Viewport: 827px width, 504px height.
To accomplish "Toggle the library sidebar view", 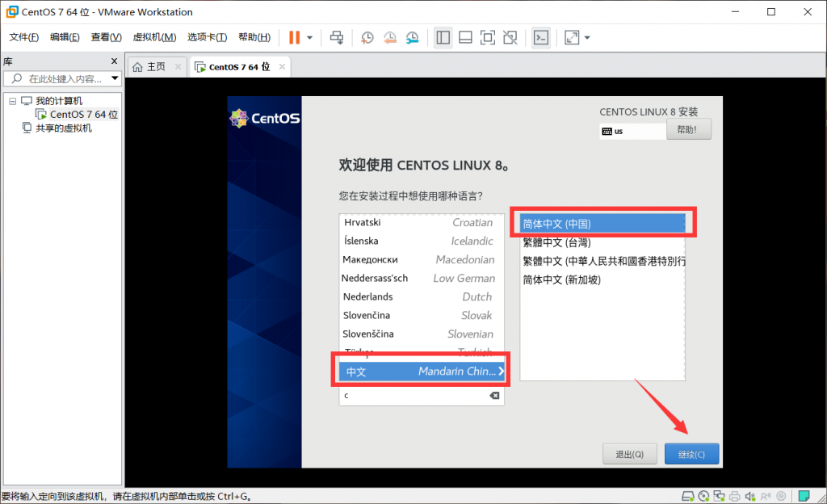I will tap(443, 37).
